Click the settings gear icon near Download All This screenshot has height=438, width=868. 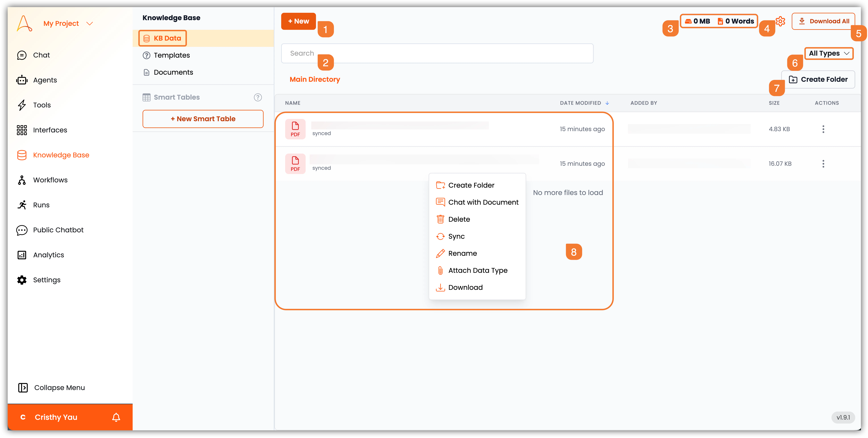point(780,21)
